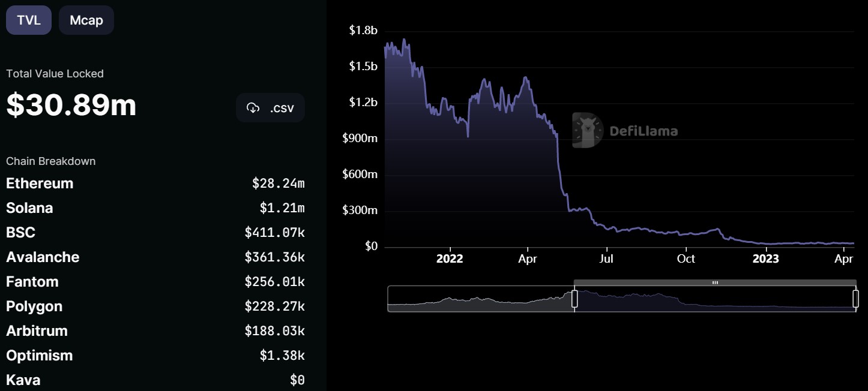The width and height of the screenshot is (868, 391).
Task: Click the DefiLlama llama logo watermark
Action: 587,130
